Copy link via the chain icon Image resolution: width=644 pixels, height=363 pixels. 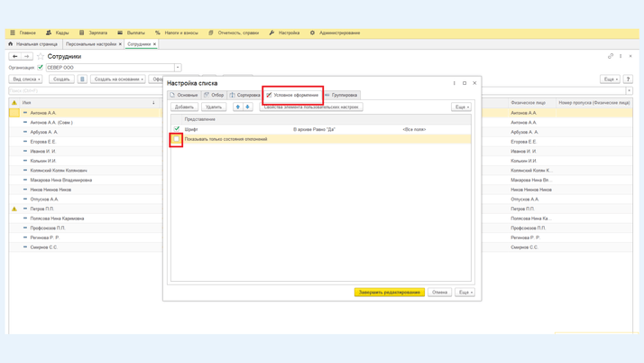[x=611, y=56]
